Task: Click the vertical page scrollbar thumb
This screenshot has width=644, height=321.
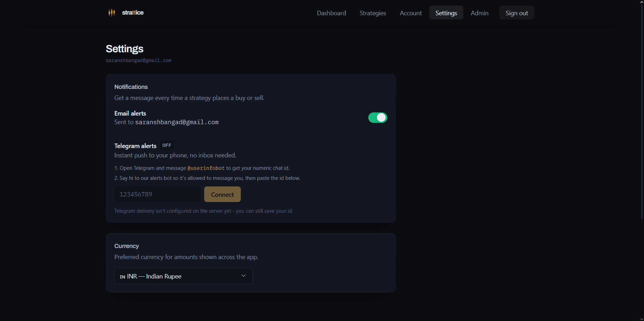Action: tap(642, 112)
